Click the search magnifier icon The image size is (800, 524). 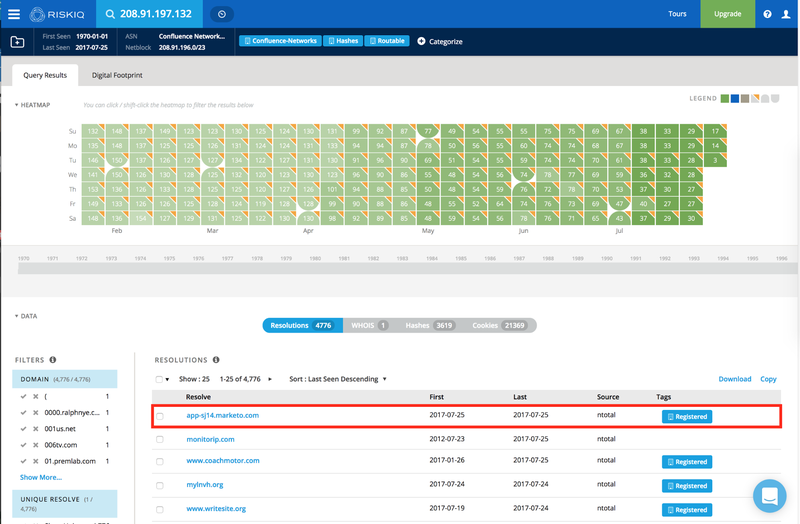pos(110,14)
